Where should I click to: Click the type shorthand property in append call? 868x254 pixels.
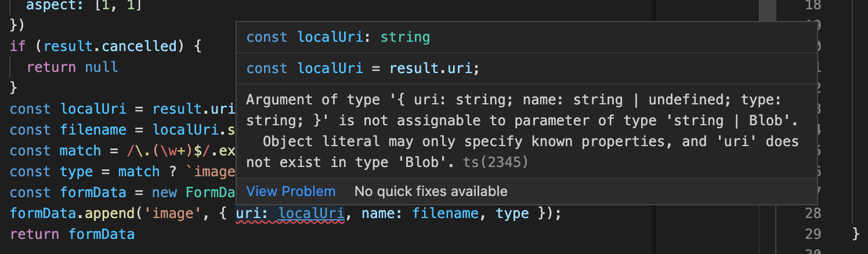(512, 213)
